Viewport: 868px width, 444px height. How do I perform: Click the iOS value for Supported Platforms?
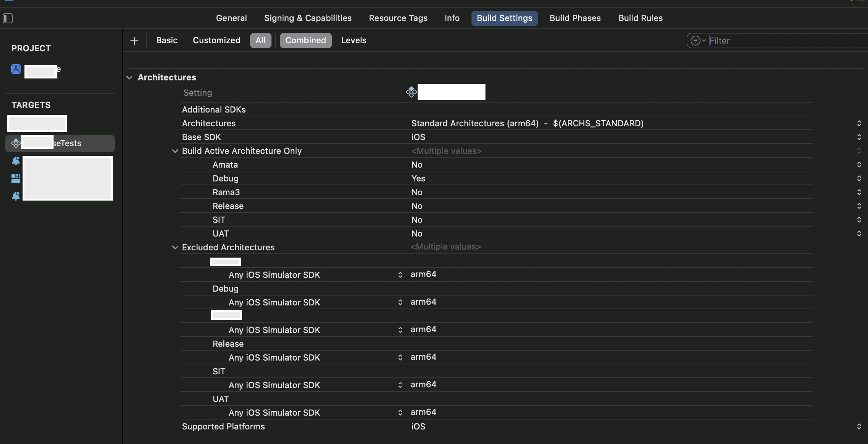[418, 426]
